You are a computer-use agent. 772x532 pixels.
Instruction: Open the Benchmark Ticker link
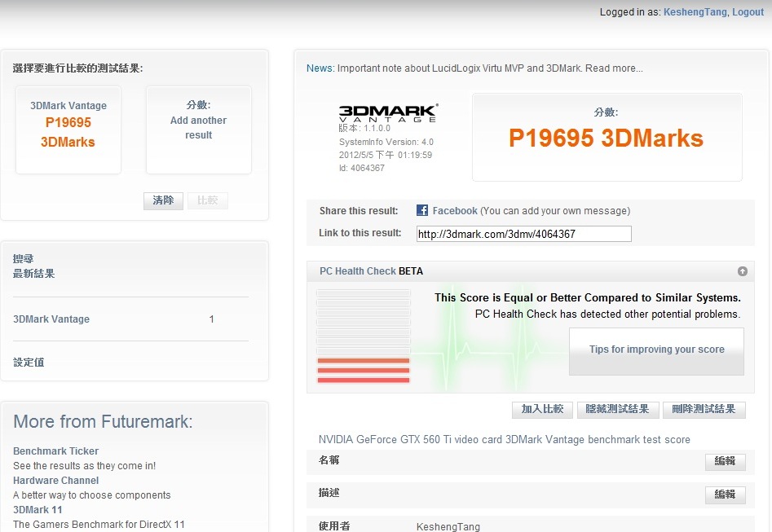click(x=55, y=451)
